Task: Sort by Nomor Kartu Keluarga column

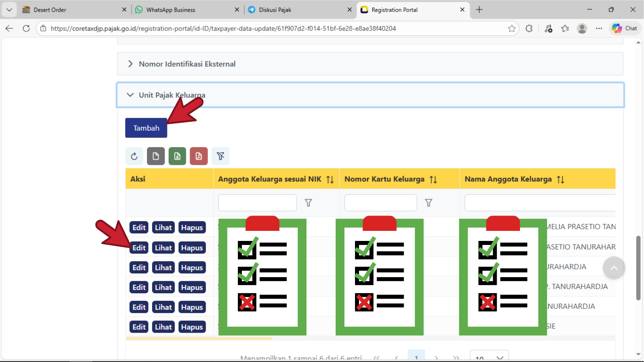Action: [x=433, y=179]
